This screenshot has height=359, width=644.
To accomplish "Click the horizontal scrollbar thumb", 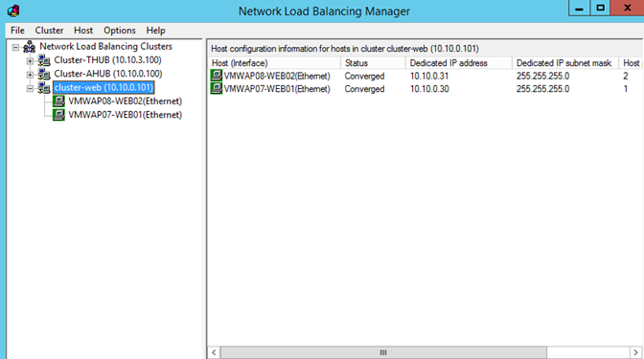I will (x=383, y=352).
